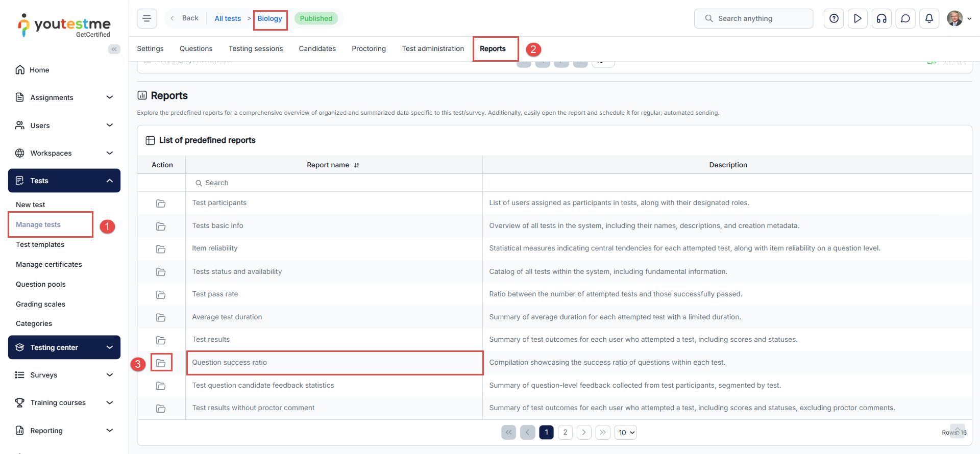Screen dimensions: 980x454
Task: Open the Question success ratio report folder icon
Action: click(x=161, y=363)
